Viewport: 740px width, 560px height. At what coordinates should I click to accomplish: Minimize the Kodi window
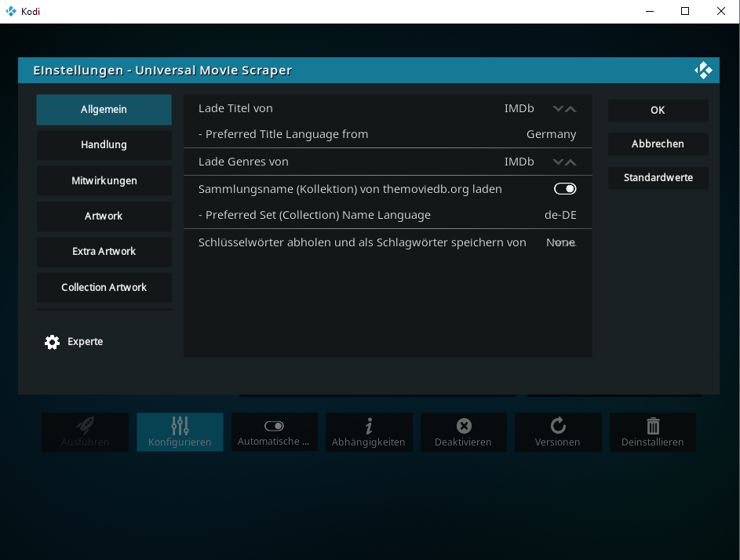click(x=650, y=11)
